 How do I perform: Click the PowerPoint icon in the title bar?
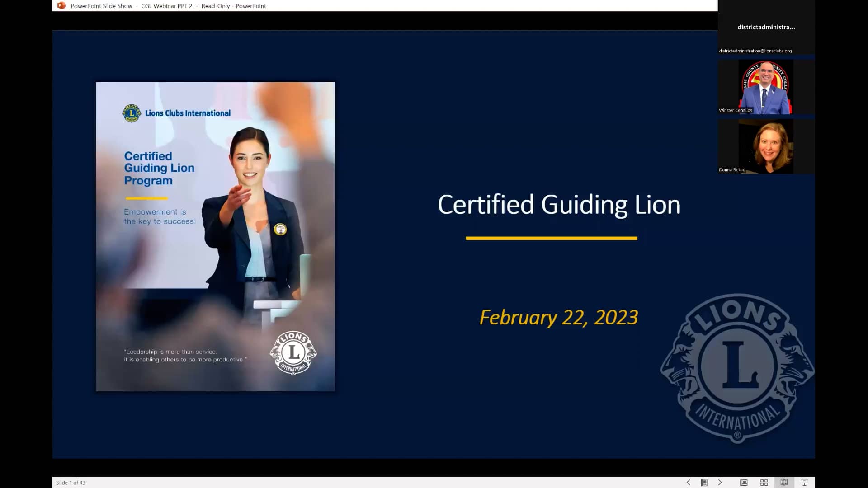point(61,6)
